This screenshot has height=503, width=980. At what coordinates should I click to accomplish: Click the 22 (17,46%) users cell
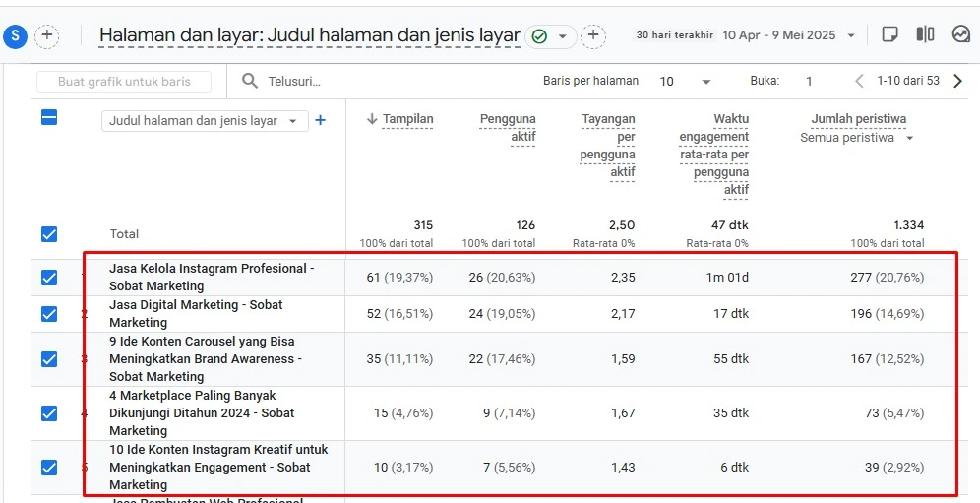(x=502, y=359)
